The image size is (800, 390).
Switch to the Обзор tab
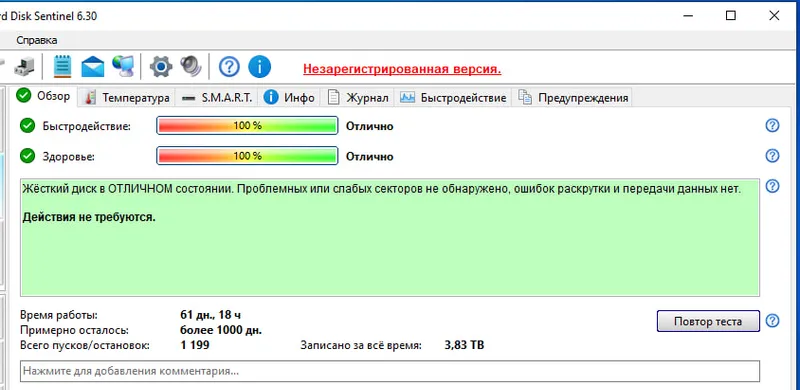(x=45, y=96)
